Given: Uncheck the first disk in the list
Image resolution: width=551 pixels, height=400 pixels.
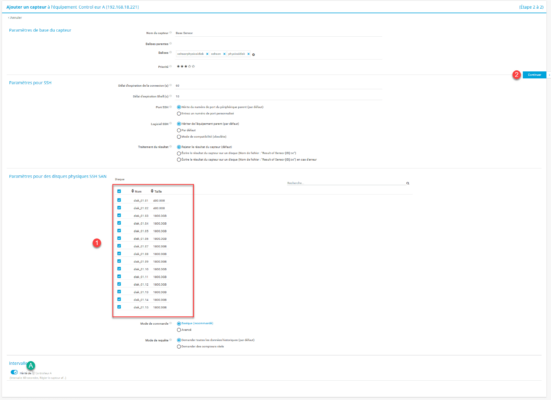Looking at the screenshot, I should [x=119, y=200].
